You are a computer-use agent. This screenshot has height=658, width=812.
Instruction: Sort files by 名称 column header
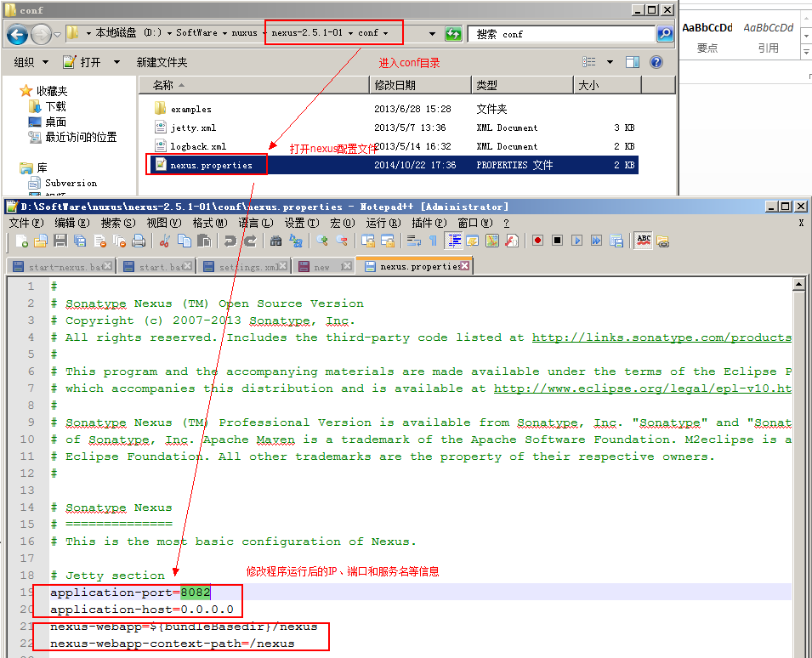point(253,85)
